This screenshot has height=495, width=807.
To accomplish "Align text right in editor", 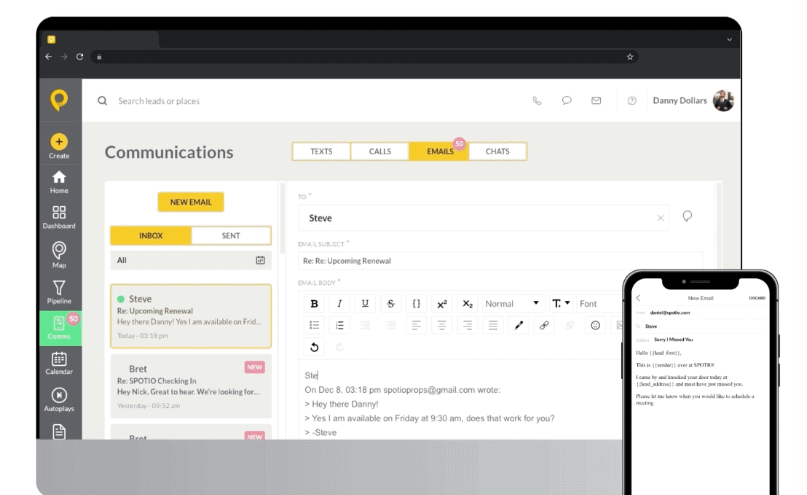I will pyautogui.click(x=467, y=325).
